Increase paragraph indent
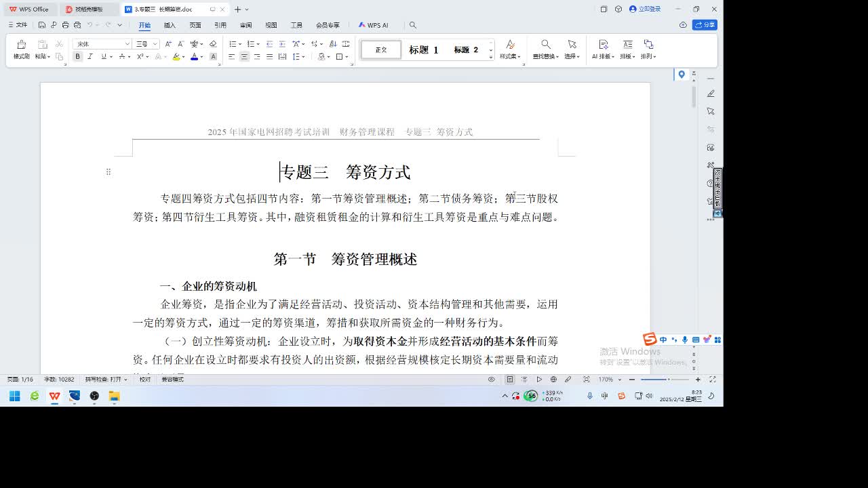The height and width of the screenshot is (488, 868). point(282,44)
